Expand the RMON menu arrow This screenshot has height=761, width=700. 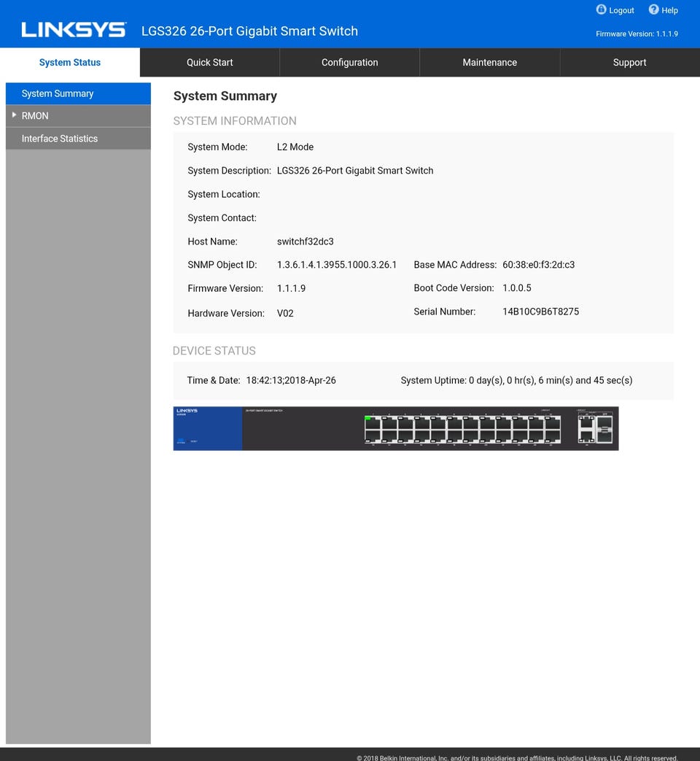14,115
